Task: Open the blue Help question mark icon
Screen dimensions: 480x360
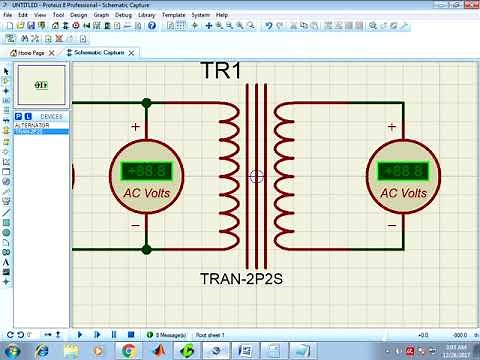Action: coord(152,26)
